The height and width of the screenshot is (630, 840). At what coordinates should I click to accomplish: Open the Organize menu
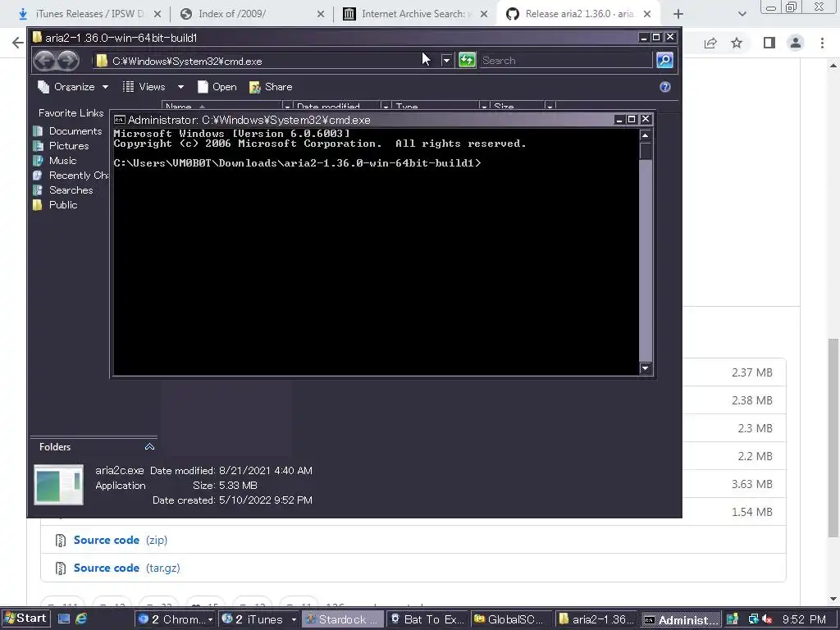click(73, 87)
